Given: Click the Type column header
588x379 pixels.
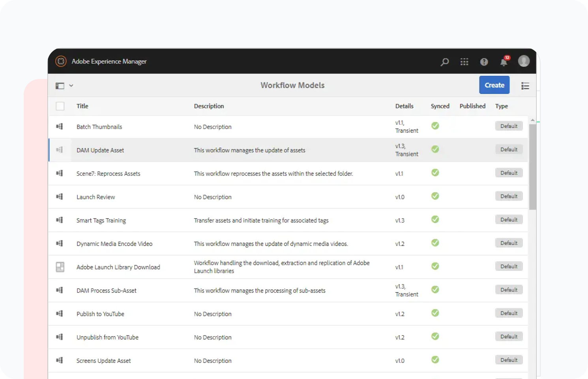Looking at the screenshot, I should click(502, 106).
